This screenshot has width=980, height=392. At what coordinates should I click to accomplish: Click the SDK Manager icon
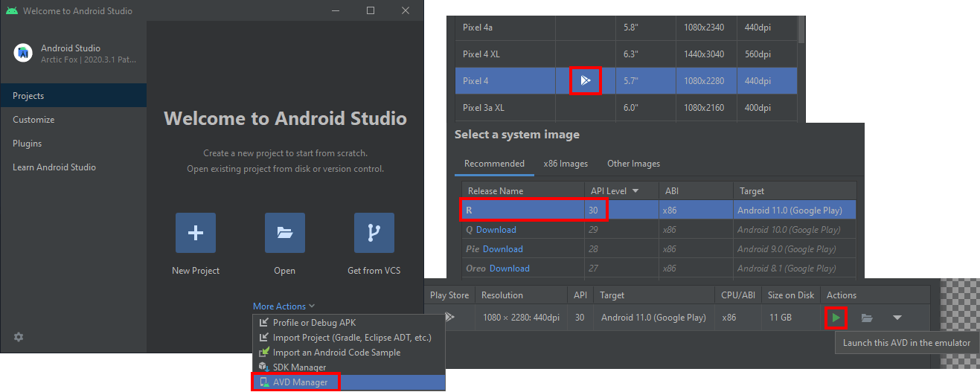263,367
